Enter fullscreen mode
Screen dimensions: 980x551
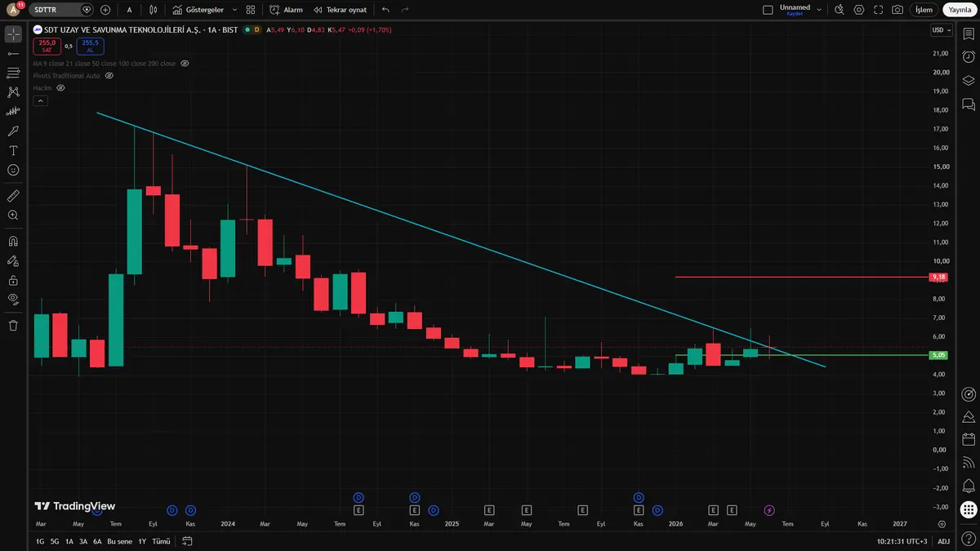point(878,10)
